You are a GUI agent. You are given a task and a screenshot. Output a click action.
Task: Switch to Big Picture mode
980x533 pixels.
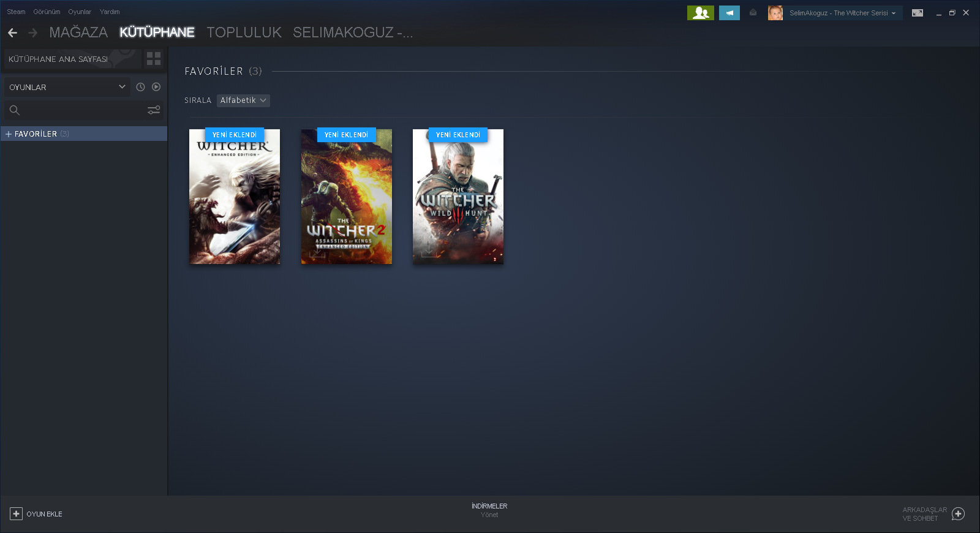pyautogui.click(x=918, y=13)
